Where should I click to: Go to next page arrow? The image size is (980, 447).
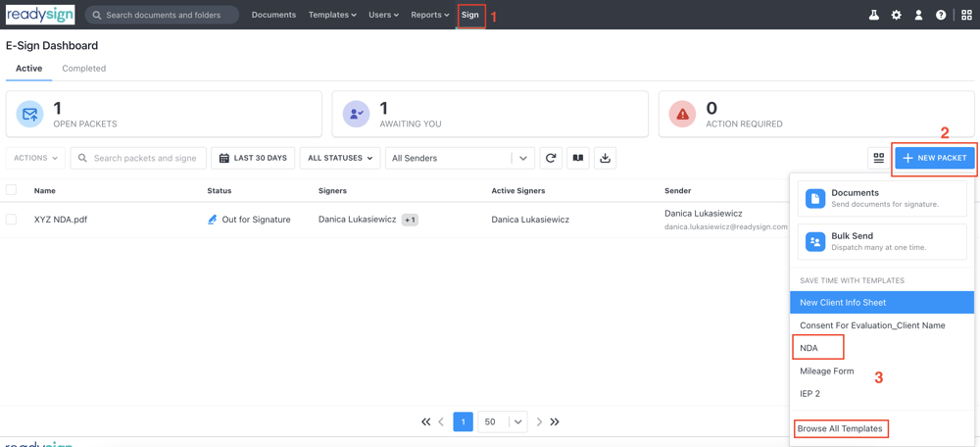(539, 422)
